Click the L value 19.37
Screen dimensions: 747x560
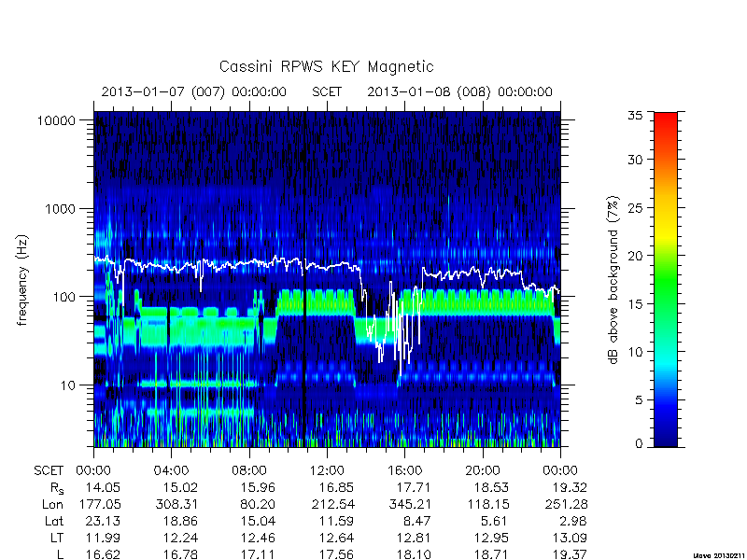[570, 554]
